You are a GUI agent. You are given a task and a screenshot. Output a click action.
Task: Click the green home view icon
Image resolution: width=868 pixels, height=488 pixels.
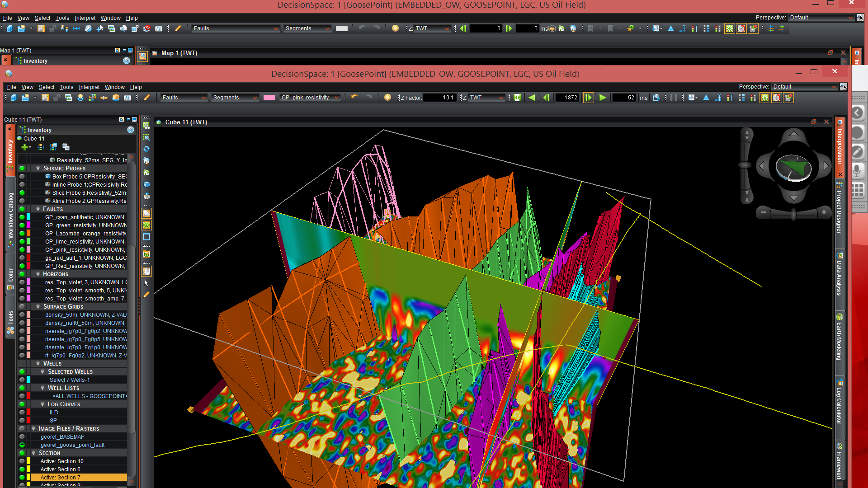point(146,172)
